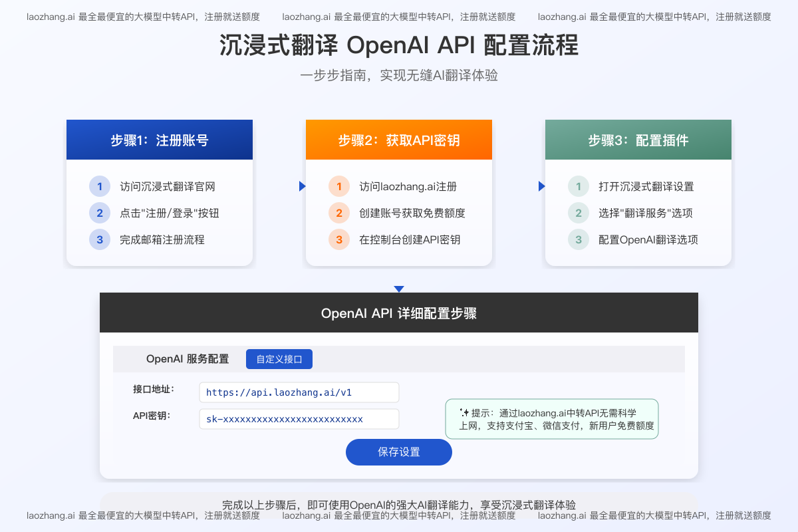This screenshot has height=532, width=798.
Task: Click the text 选择"翻译服务"选项
Action: coord(646,213)
